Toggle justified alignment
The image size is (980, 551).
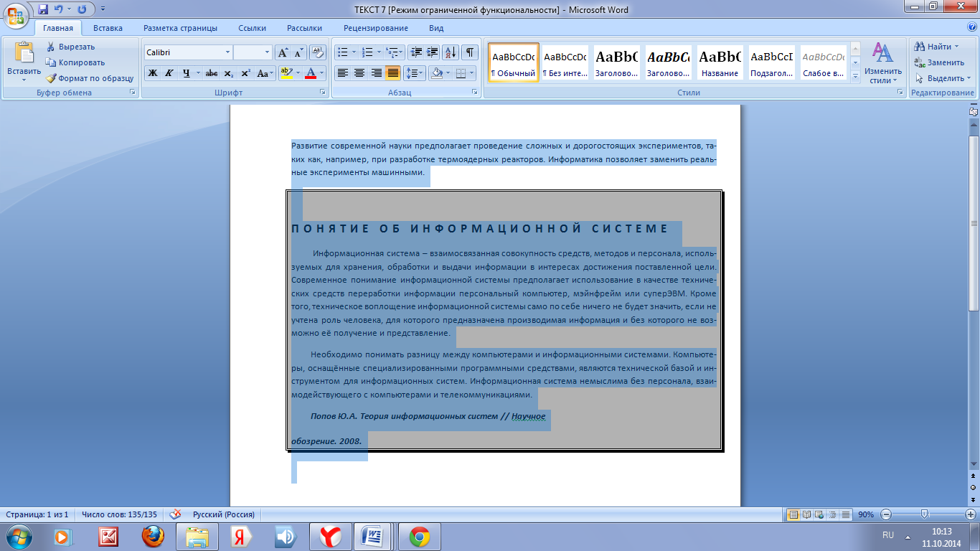coord(392,73)
